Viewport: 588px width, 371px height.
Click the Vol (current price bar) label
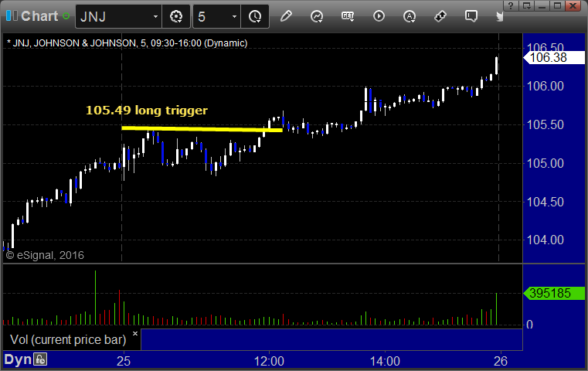coord(68,339)
